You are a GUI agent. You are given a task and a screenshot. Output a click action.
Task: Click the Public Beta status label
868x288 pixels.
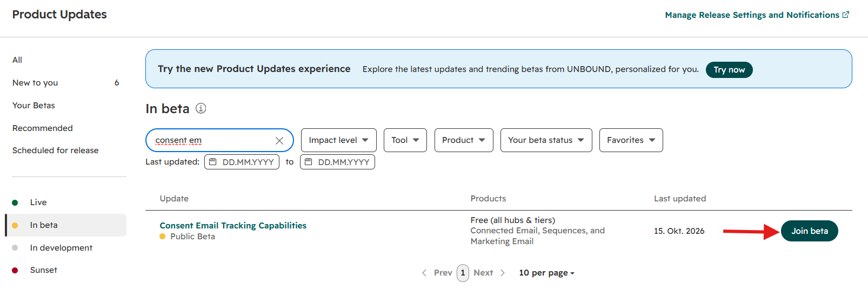point(192,237)
